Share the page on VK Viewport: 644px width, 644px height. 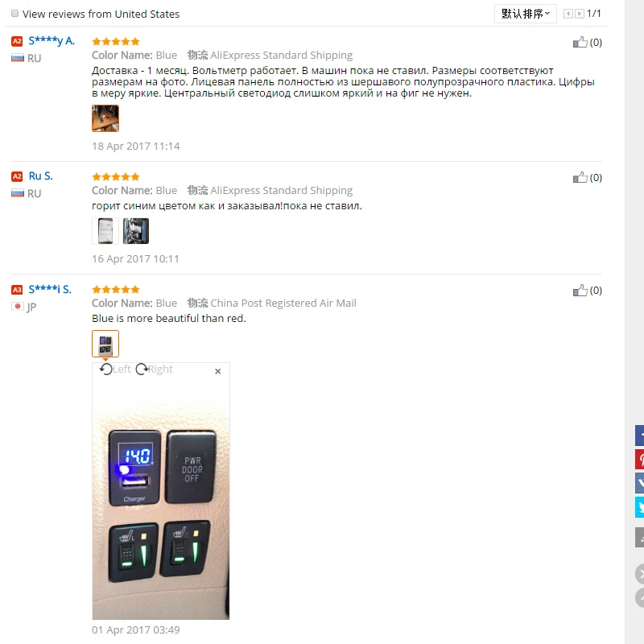click(x=639, y=483)
